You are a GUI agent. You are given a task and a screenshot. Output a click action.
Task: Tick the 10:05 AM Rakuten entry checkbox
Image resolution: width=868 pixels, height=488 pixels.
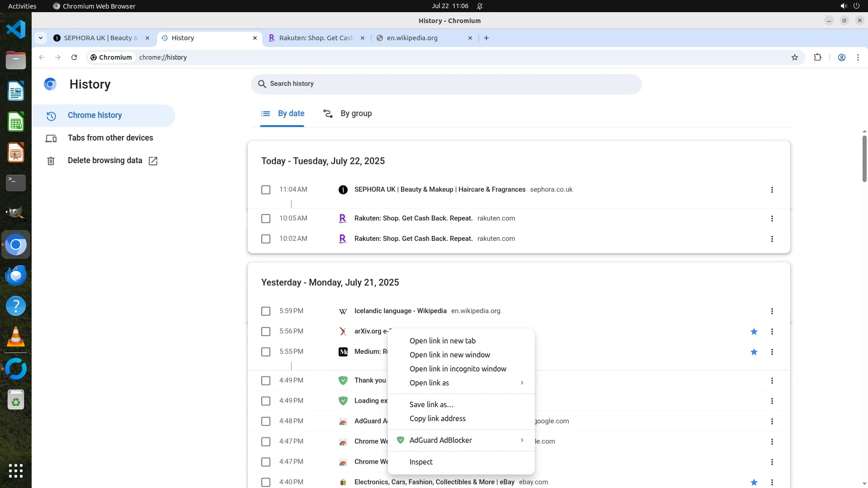click(x=266, y=219)
